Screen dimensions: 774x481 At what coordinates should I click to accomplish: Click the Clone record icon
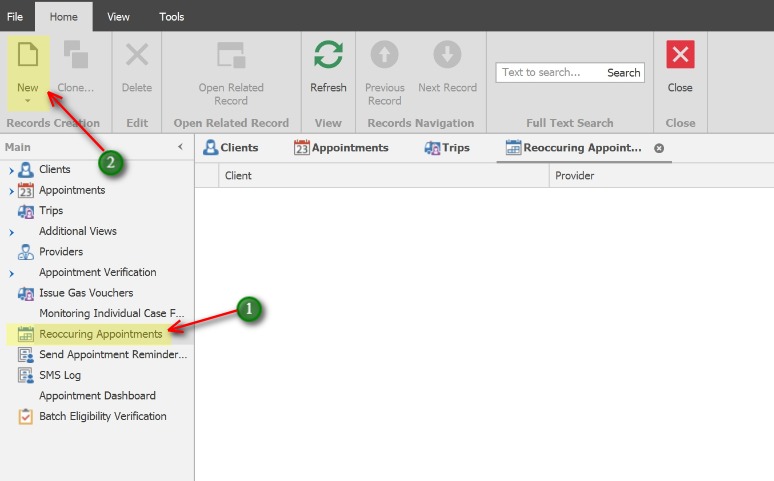pyautogui.click(x=76, y=54)
